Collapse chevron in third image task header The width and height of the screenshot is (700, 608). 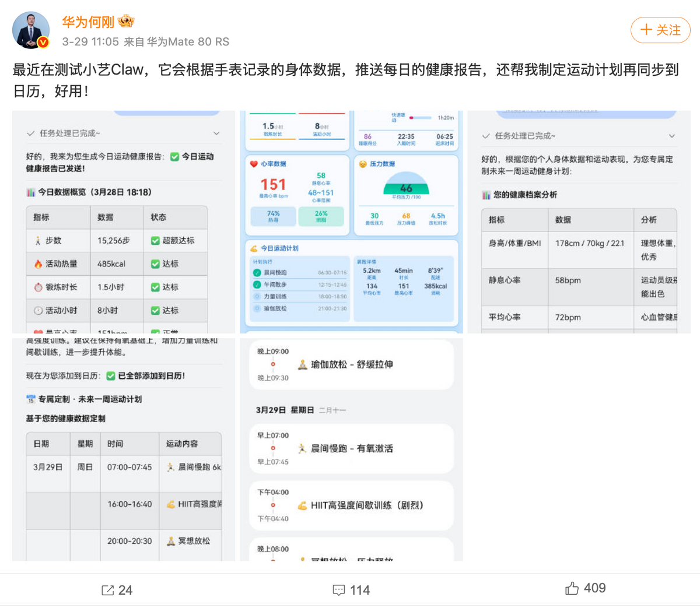pyautogui.click(x=672, y=136)
